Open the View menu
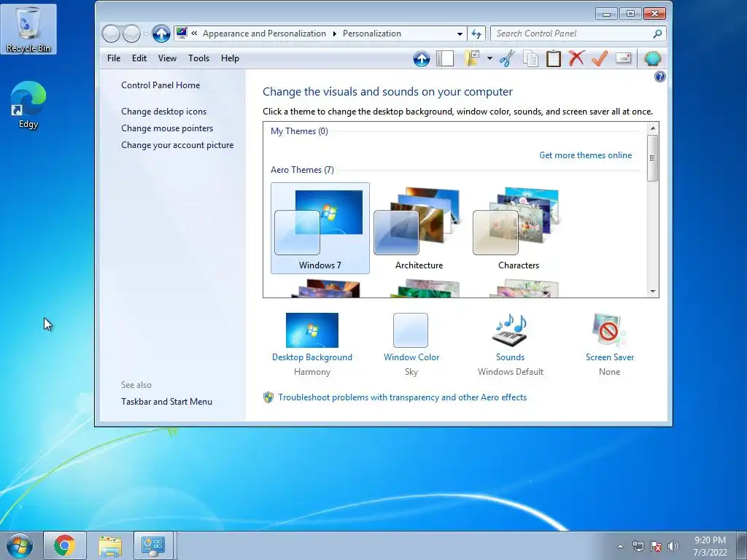The image size is (747, 560). coord(167,58)
